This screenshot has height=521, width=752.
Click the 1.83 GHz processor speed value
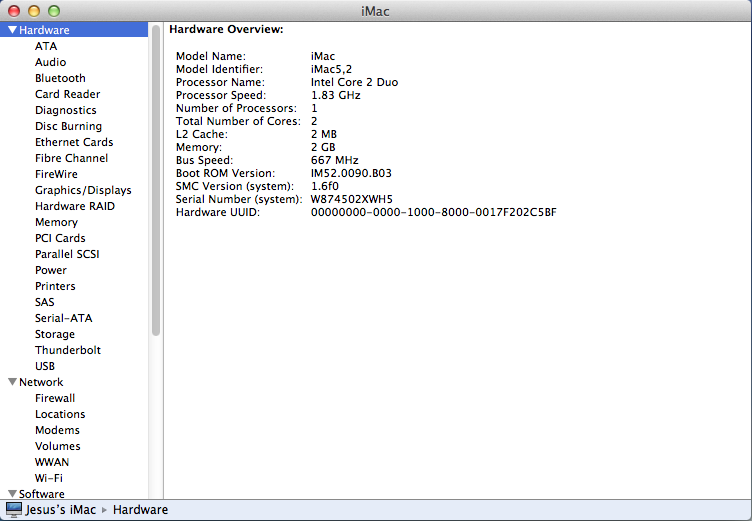click(x=335, y=95)
